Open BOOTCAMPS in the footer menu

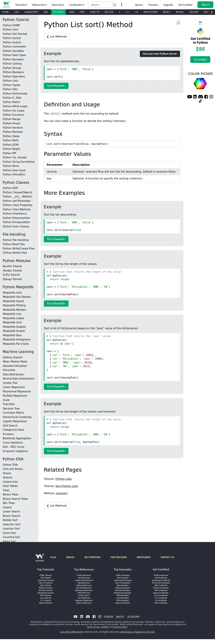coord(144,557)
